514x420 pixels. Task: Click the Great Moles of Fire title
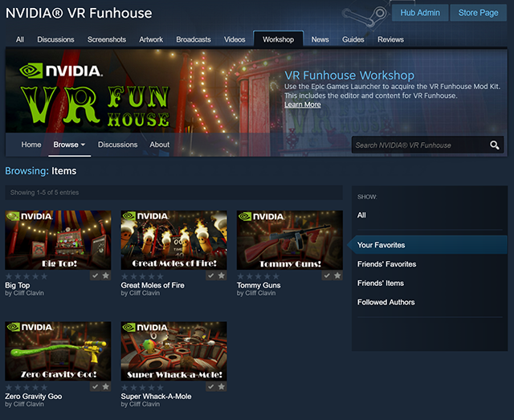pos(153,285)
